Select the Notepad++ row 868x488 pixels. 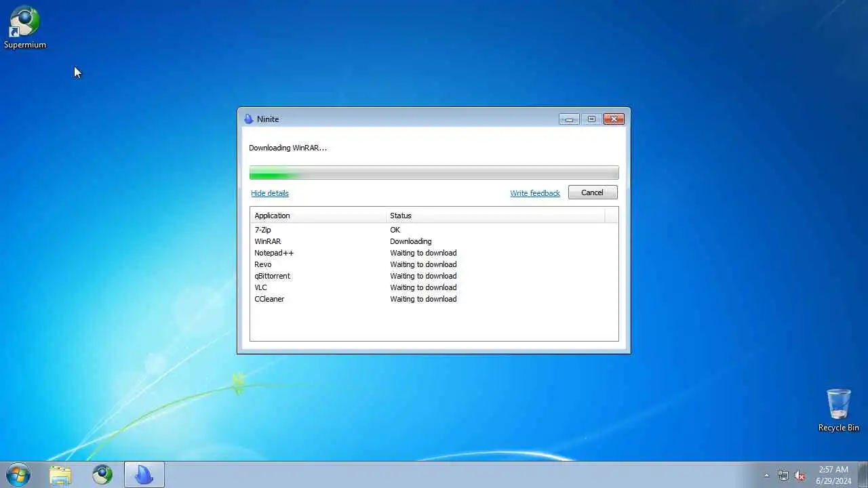coord(434,253)
